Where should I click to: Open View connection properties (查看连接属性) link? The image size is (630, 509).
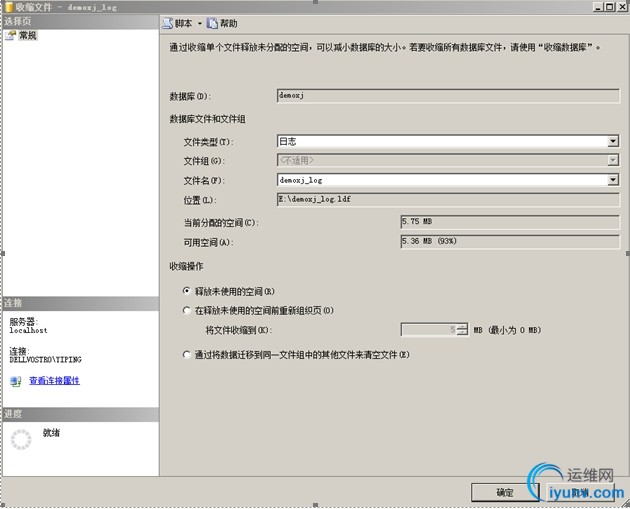(54, 380)
